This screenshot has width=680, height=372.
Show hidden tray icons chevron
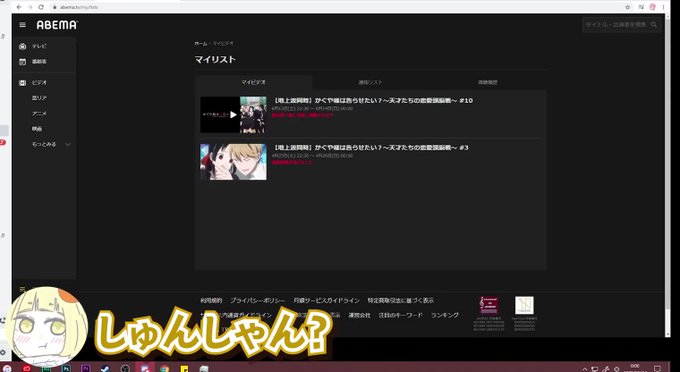coord(585,369)
